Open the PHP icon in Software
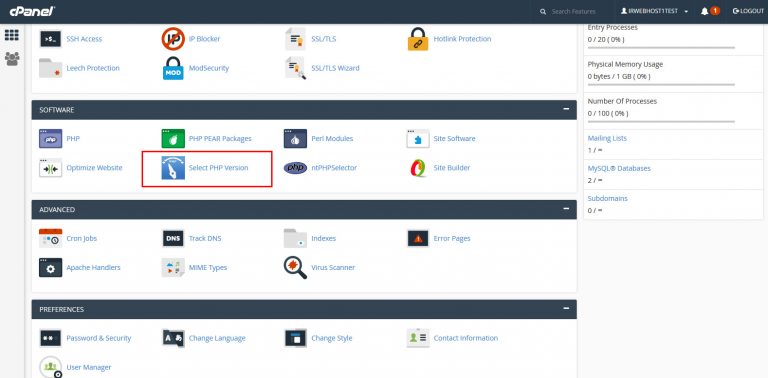This screenshot has width=768, height=378. (x=50, y=139)
